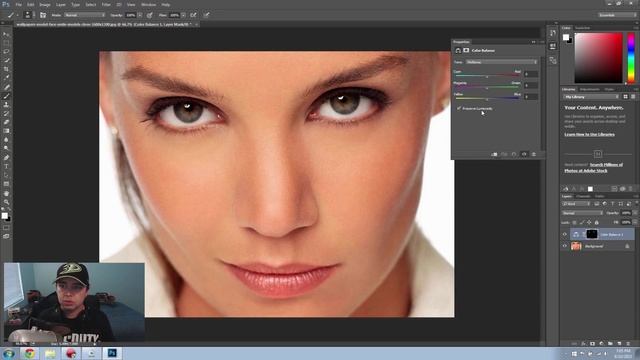This screenshot has height=360, width=640.
Task: Open the brush Mode dropdown in options bar
Action: point(84,15)
